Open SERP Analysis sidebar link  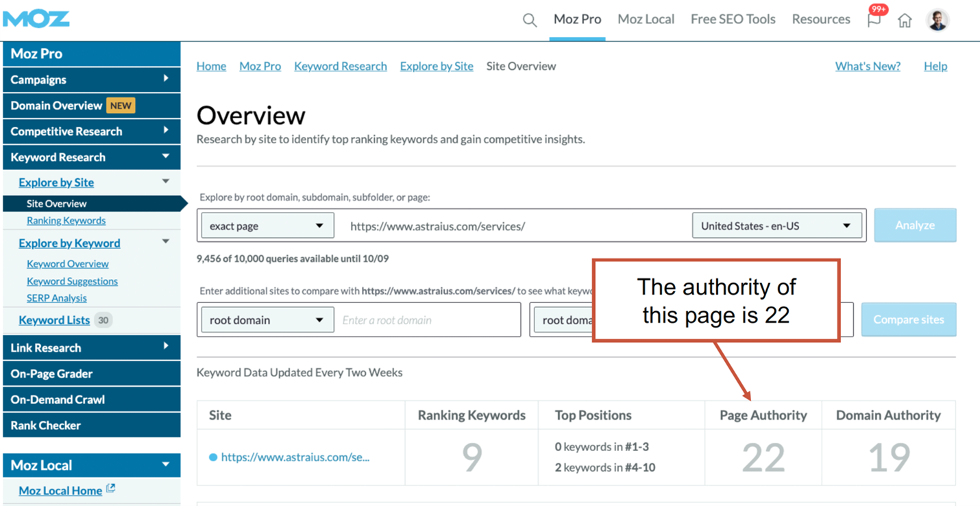click(56, 298)
